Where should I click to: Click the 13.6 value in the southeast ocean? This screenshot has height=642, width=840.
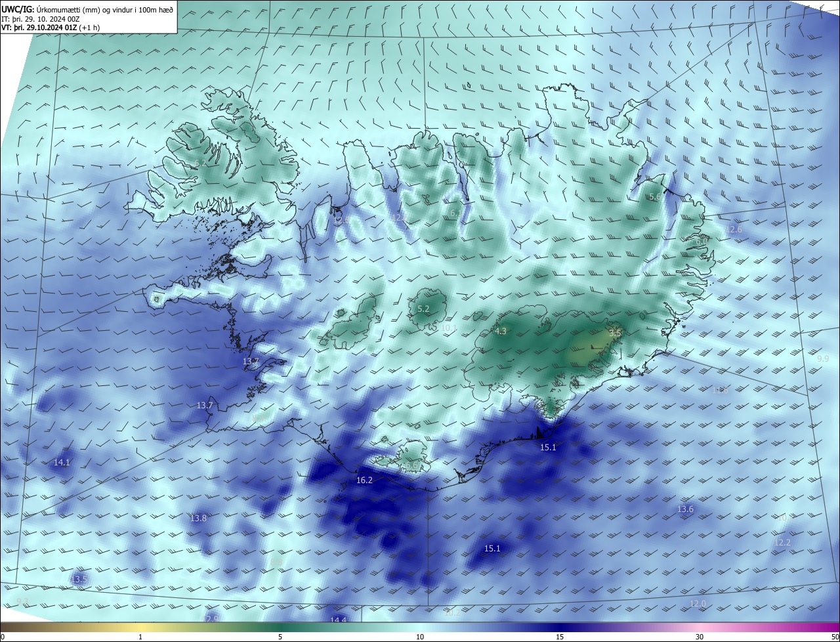coord(685,509)
